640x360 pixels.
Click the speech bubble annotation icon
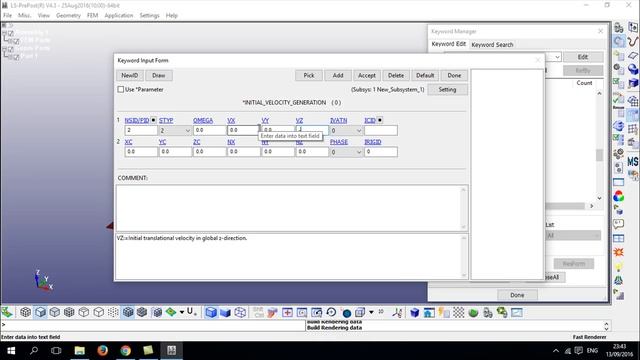618,224
